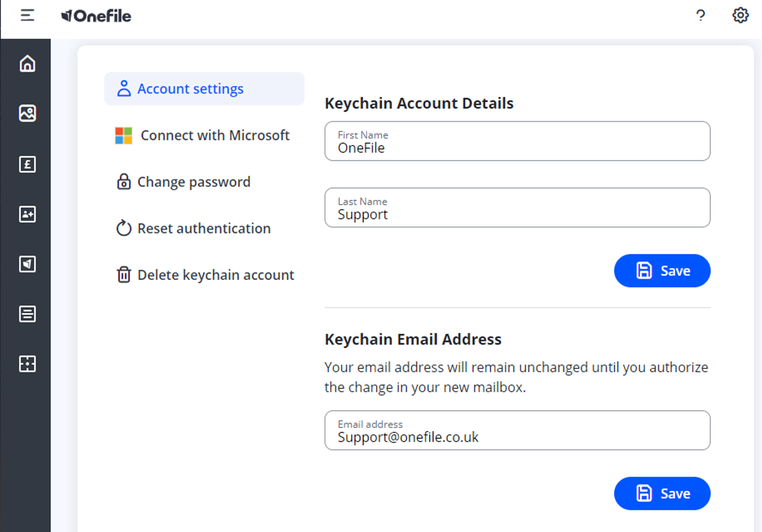
Task: Select Connect with Microsoft option
Action: [203, 135]
